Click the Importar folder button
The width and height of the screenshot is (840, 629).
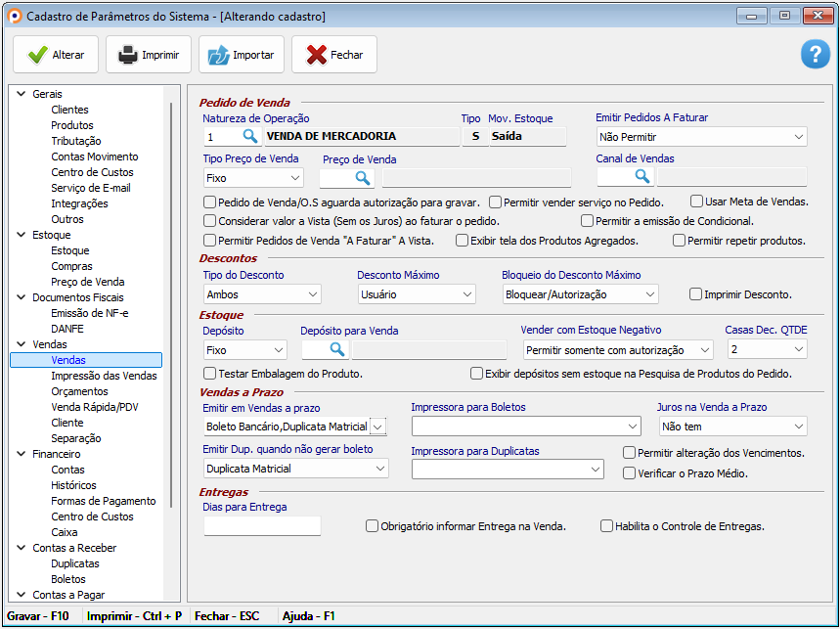pos(242,55)
